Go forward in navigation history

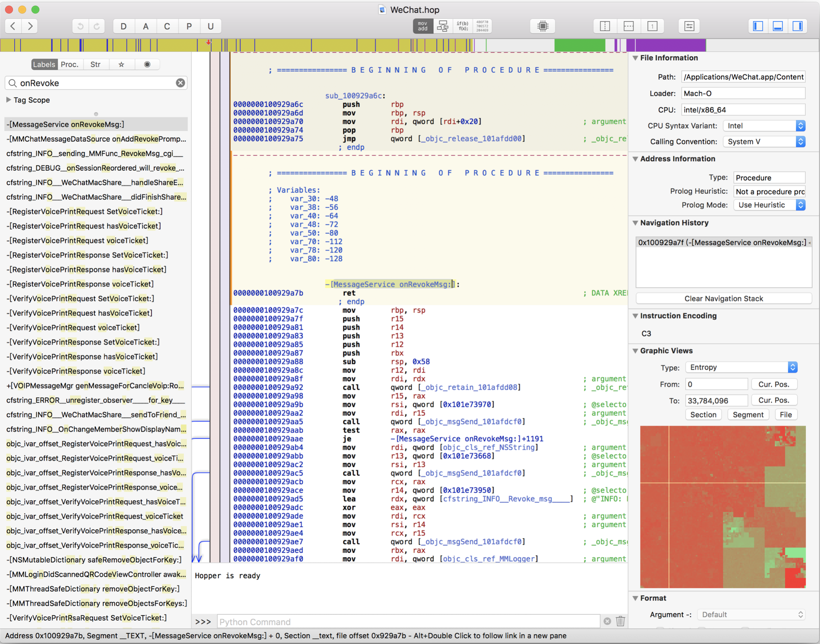click(x=30, y=26)
